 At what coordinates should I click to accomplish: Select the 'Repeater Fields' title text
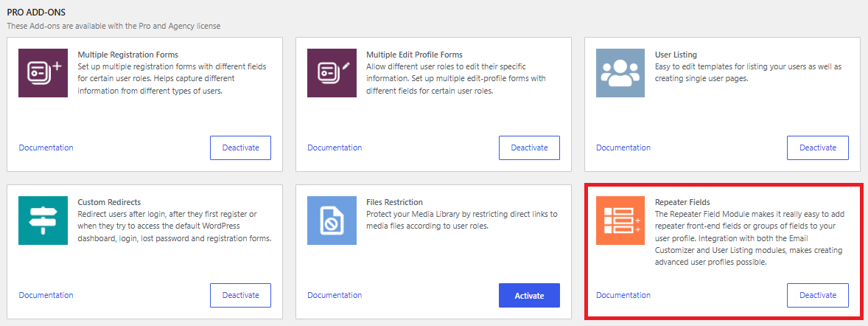[682, 202]
